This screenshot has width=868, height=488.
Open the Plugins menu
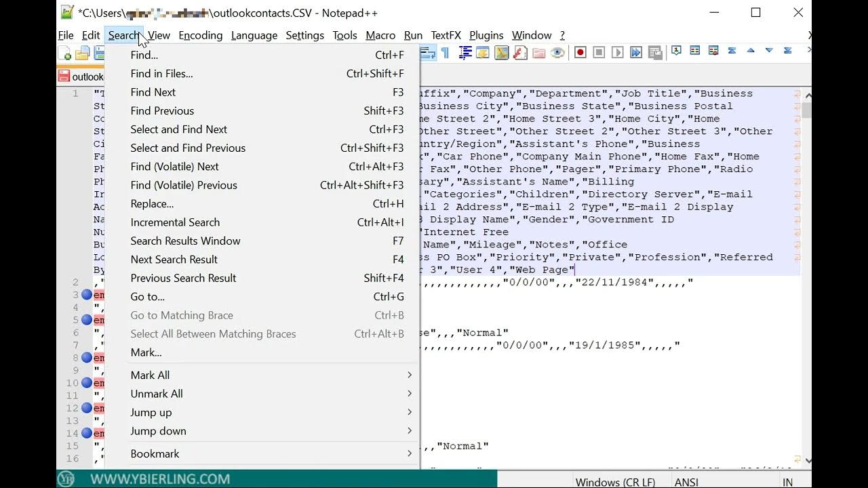point(486,35)
